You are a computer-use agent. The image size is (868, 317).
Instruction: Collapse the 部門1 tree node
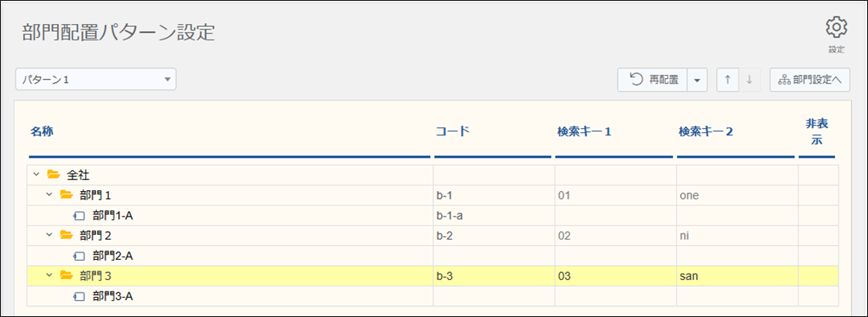click(50, 196)
